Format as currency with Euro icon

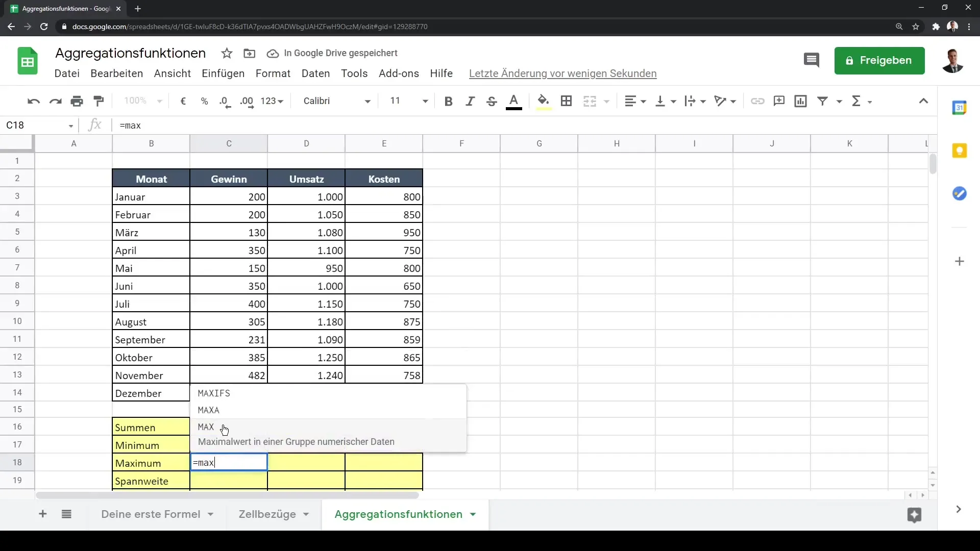[x=183, y=101]
